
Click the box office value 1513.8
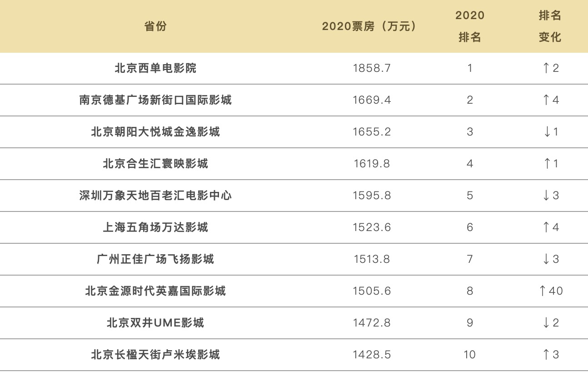(x=372, y=259)
